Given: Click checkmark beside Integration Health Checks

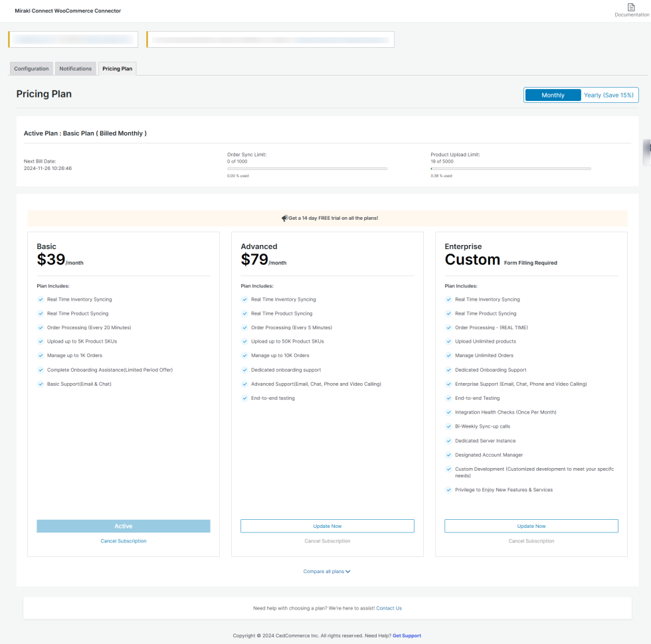Looking at the screenshot, I should tap(448, 412).
